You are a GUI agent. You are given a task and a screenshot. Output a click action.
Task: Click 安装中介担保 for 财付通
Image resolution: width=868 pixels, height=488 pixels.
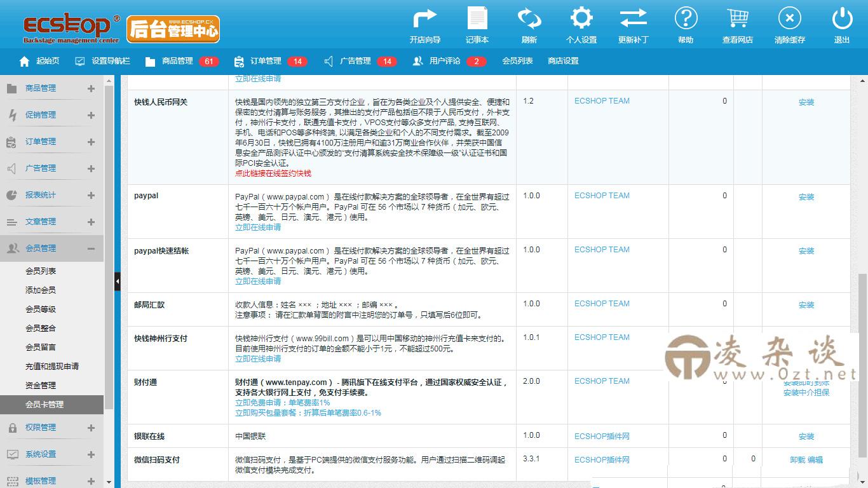[806, 393]
